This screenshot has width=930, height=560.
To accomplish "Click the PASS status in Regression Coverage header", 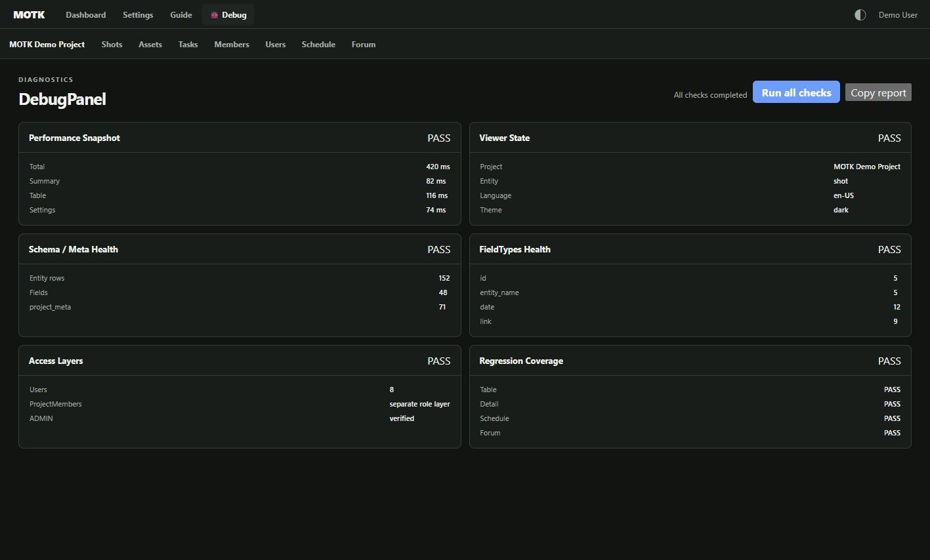I will [889, 361].
